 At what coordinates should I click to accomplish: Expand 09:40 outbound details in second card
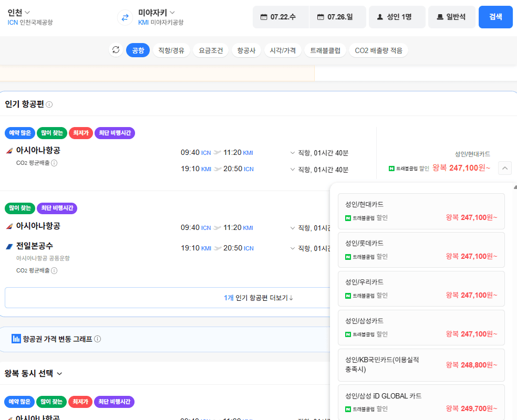click(292, 228)
